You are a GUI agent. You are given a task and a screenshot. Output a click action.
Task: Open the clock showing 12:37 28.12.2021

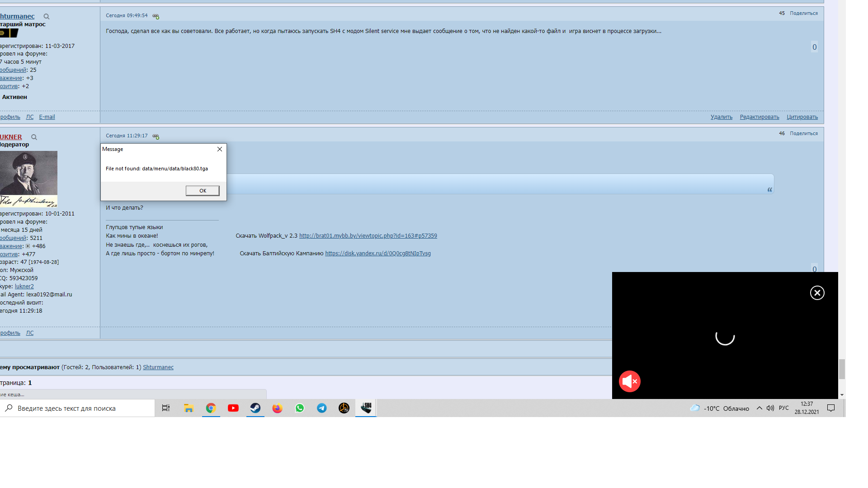pos(807,408)
